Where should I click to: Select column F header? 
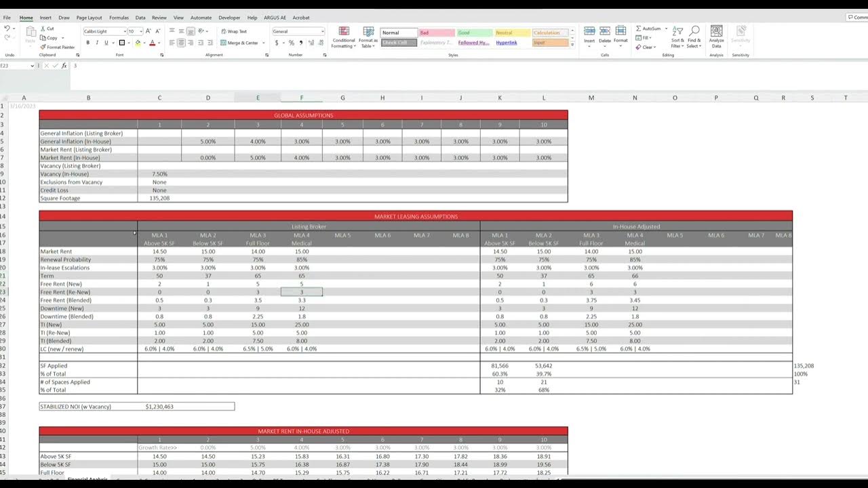click(302, 98)
